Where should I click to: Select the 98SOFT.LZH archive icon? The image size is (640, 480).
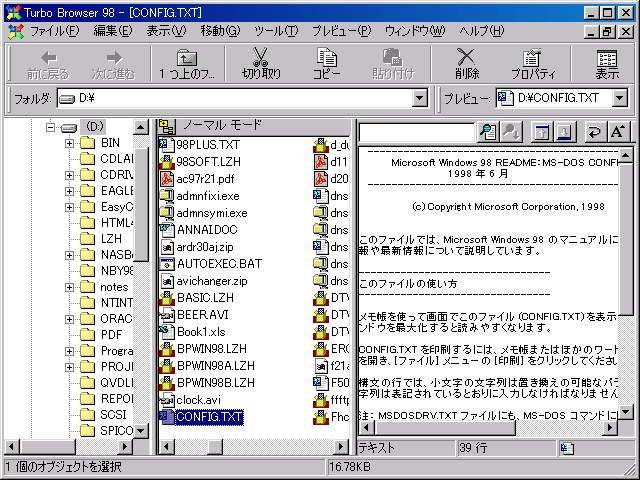click(166, 162)
